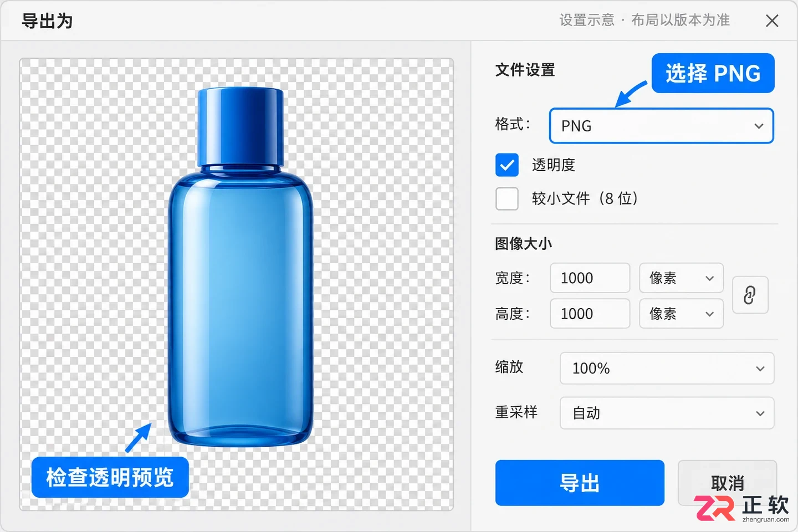Screen dimensions: 798x532
Task: Click the blue 导出 button
Action: point(580,483)
